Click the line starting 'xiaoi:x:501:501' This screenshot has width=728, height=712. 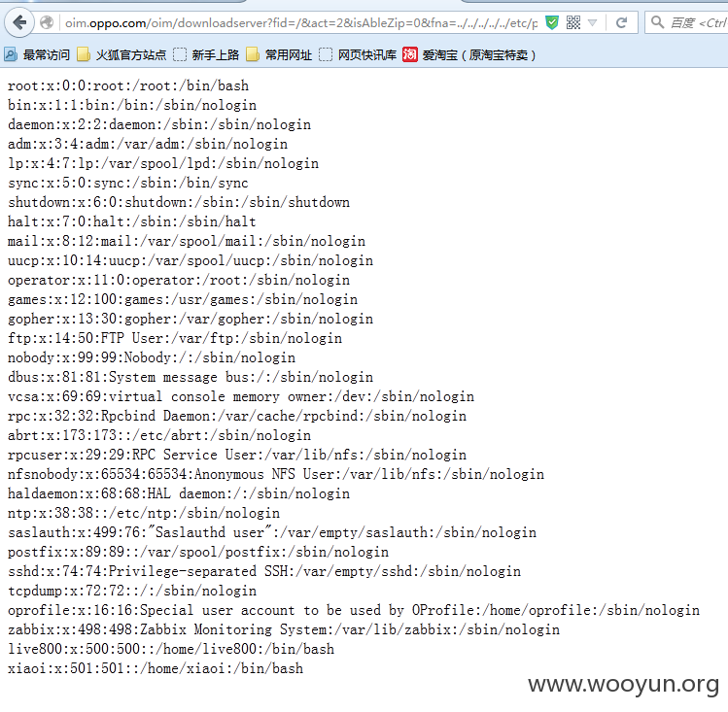[156, 668]
